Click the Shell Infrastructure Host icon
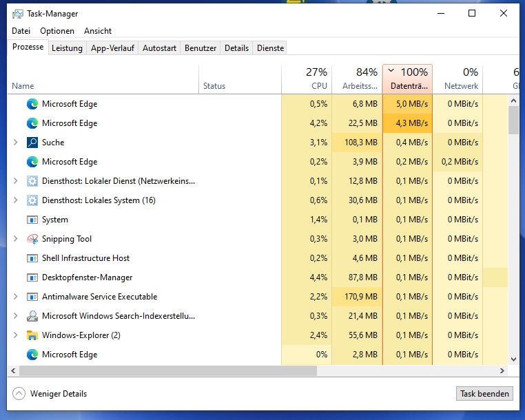The image size is (525, 420). point(32,258)
